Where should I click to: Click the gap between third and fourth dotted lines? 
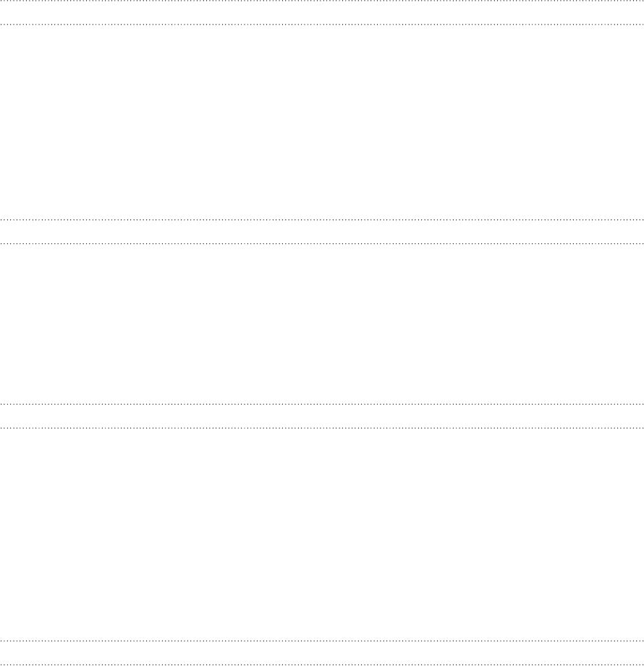322,232
